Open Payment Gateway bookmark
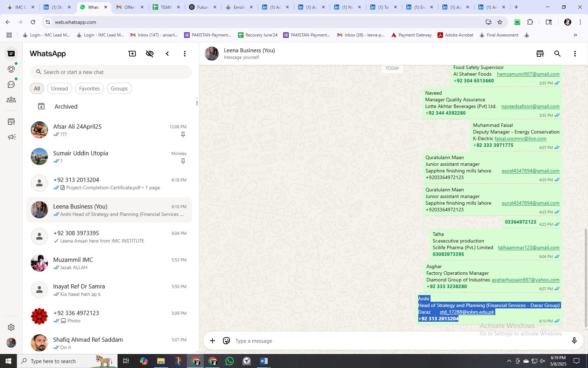 pos(411,35)
